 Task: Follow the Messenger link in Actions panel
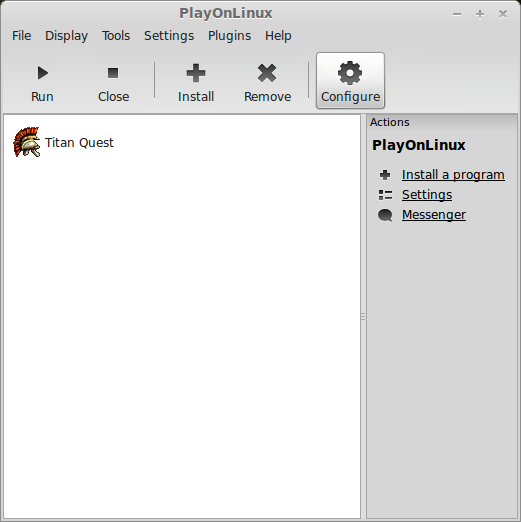coord(434,215)
